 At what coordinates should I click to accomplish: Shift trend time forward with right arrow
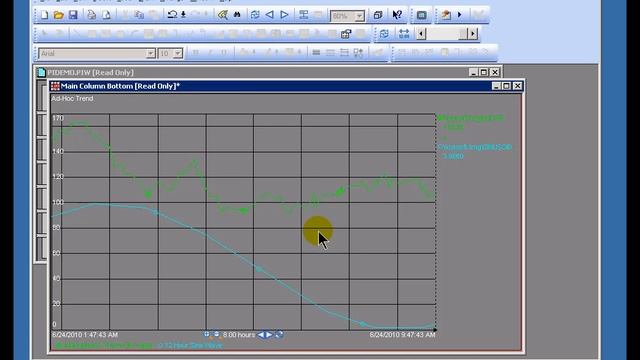click(x=269, y=335)
